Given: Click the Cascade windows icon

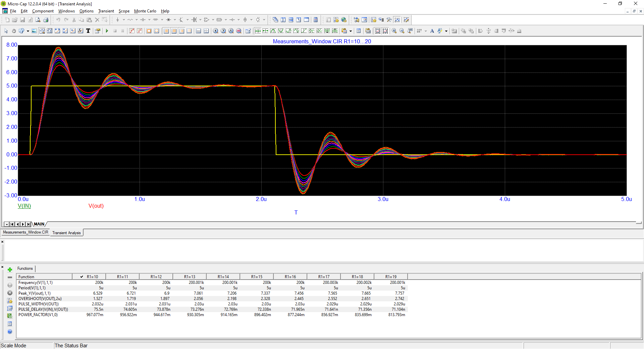Looking at the screenshot, I should click(275, 20).
